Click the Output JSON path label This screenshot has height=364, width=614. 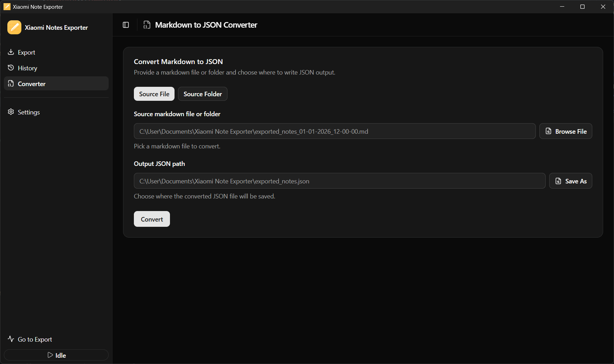(159, 164)
